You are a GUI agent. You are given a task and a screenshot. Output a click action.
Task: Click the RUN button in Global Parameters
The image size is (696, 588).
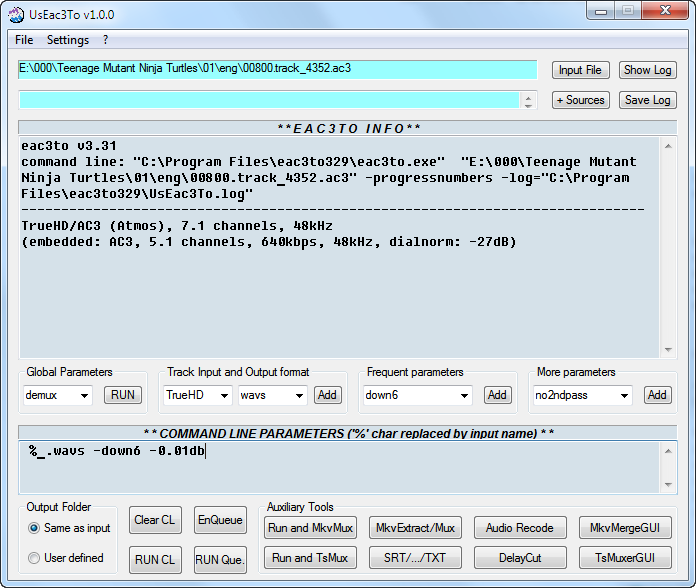coord(123,395)
